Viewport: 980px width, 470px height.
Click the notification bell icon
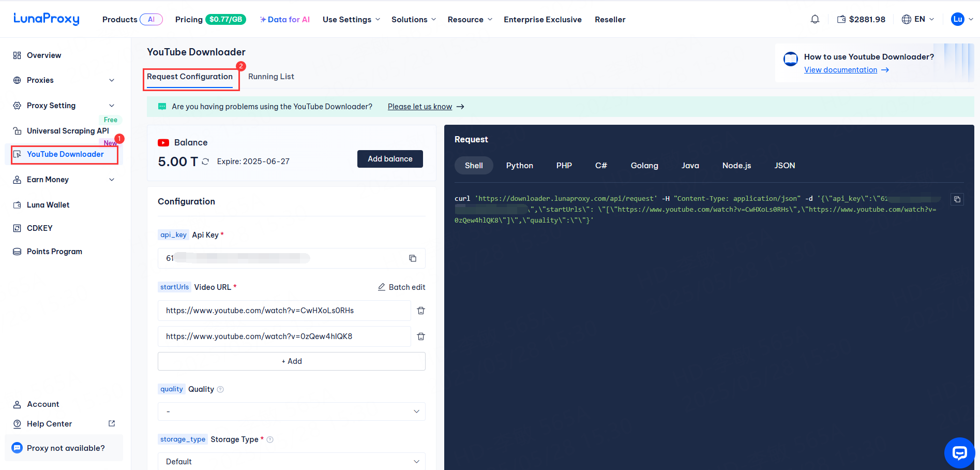[815, 19]
